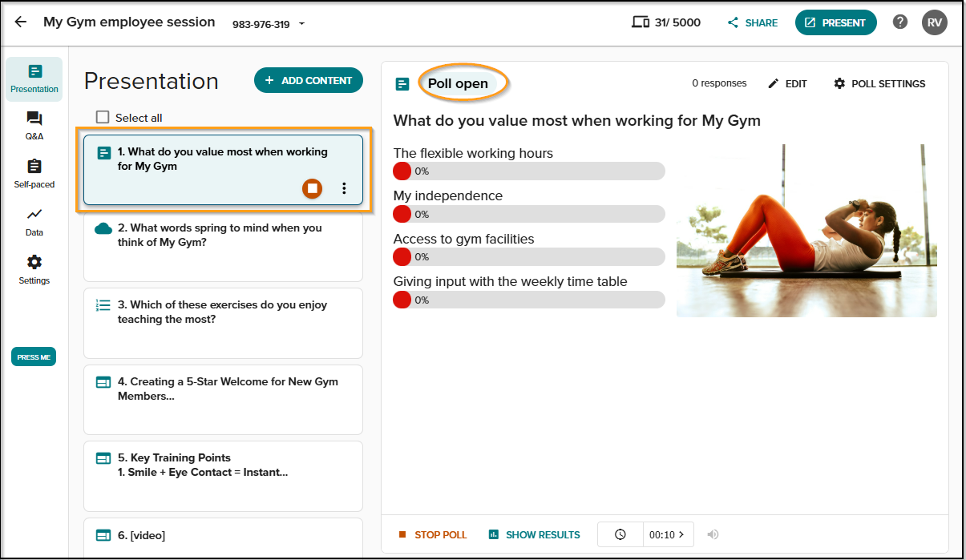Click the PRESENT button
This screenshot has height=560, width=966.
[835, 22]
